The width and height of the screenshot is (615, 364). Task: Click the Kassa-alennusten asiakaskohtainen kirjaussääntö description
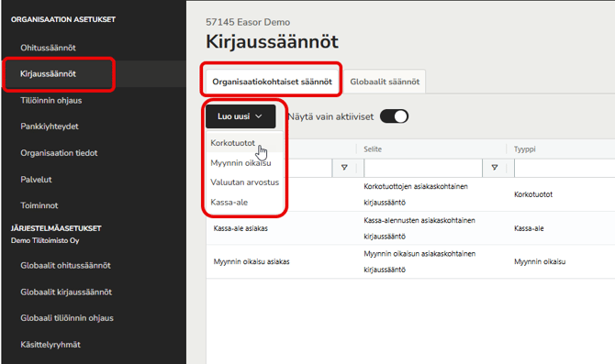pos(419,228)
